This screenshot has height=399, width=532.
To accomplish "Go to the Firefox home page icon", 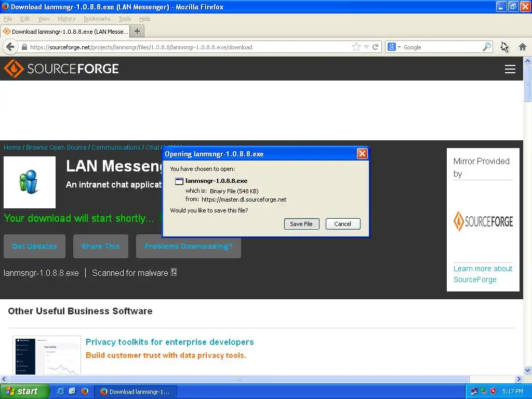I will (523, 47).
